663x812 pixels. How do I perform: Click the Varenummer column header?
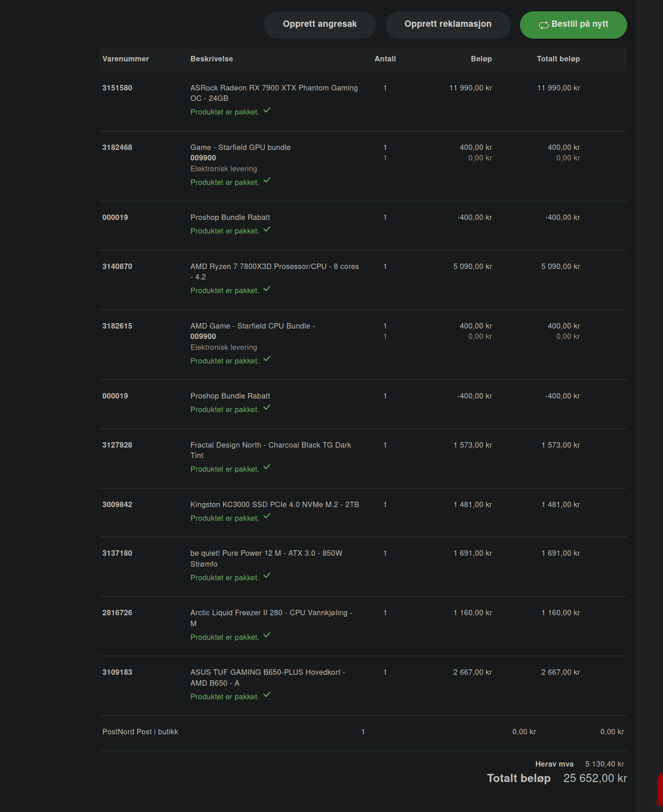[x=126, y=59]
